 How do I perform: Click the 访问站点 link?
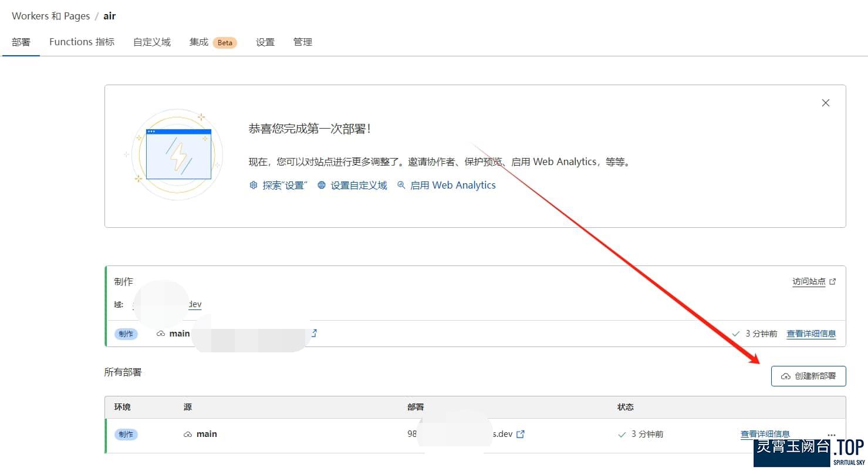(x=809, y=282)
